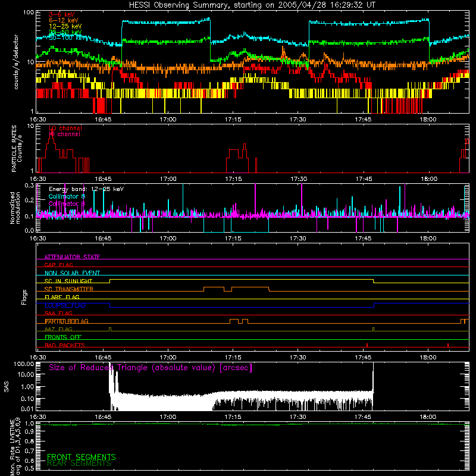Image resolution: width=476 pixels, height=476 pixels.
Task: Click the "GAP FLAG" label
Action: (x=58, y=265)
